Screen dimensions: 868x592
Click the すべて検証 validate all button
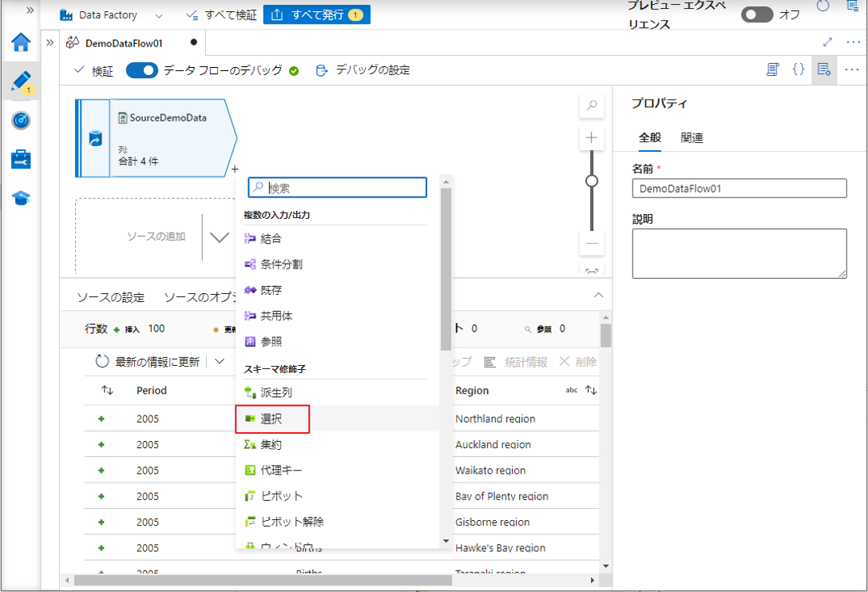220,15
